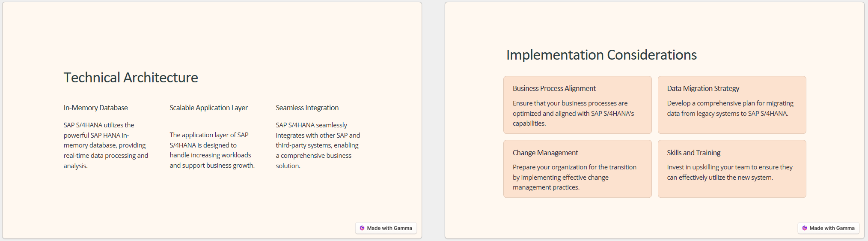Select the Implementation Considerations heading
868x241 pixels.
(601, 55)
